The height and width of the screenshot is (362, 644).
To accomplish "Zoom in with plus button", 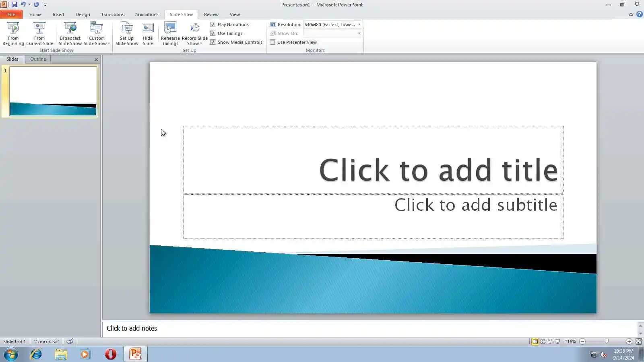I will (629, 341).
